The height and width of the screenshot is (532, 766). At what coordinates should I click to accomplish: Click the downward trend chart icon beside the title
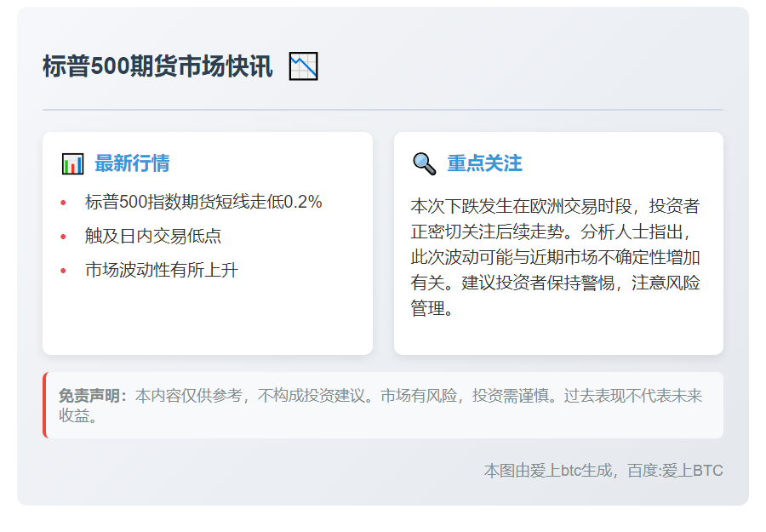[x=303, y=66]
